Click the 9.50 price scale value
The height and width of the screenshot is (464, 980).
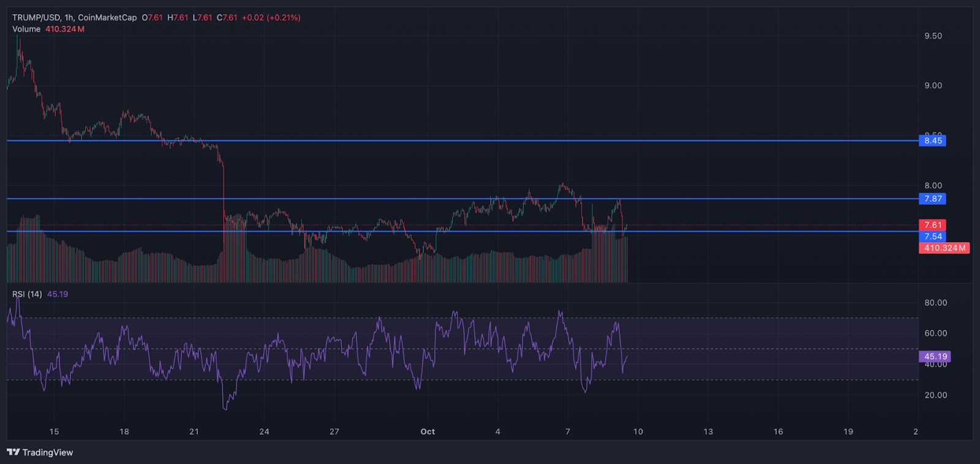(933, 36)
